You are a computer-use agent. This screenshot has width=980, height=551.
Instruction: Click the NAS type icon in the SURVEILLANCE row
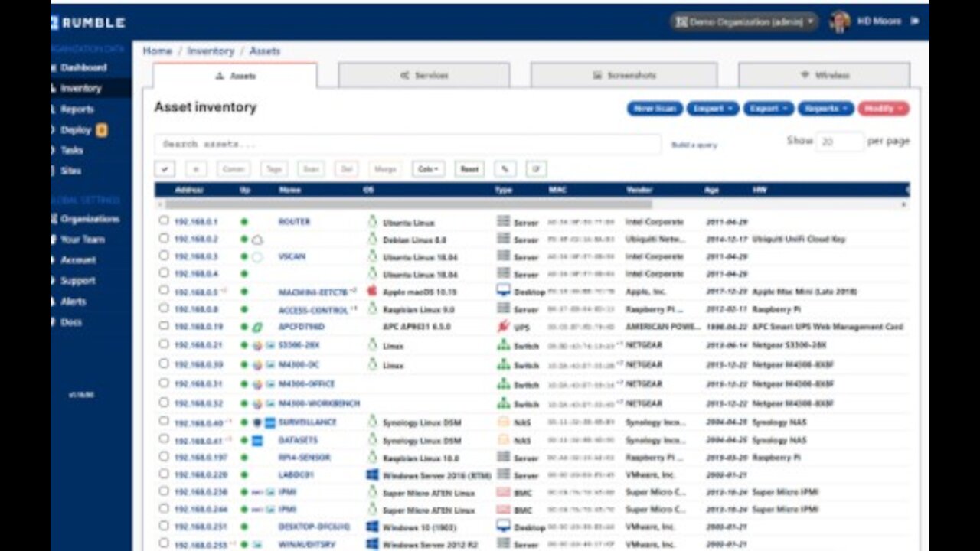pos(503,421)
